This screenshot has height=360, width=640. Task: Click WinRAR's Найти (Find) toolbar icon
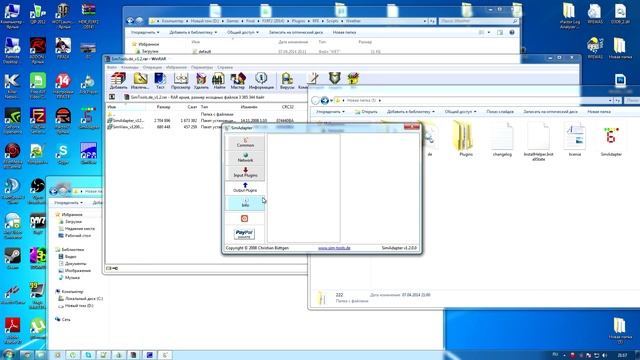click(x=219, y=81)
